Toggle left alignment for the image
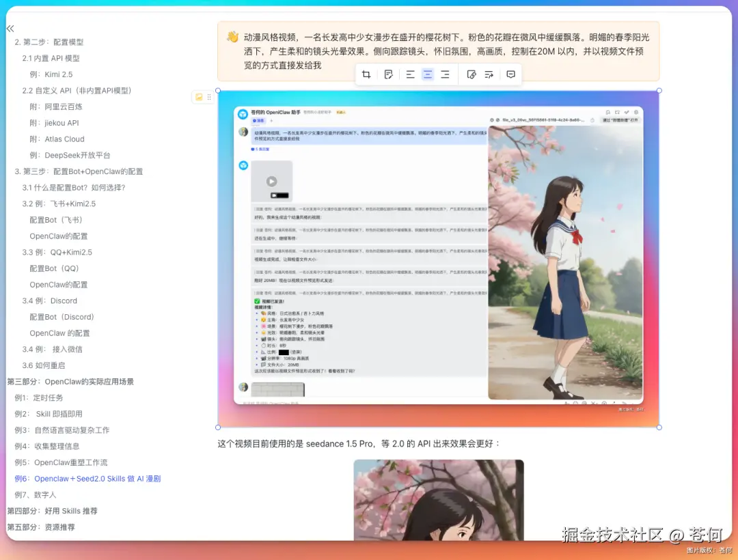 [411, 74]
